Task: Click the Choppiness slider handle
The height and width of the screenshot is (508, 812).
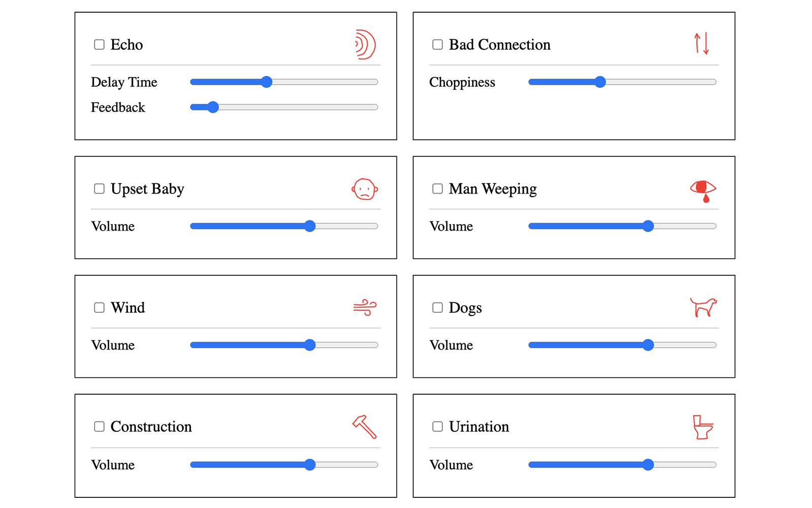Action: tap(600, 82)
